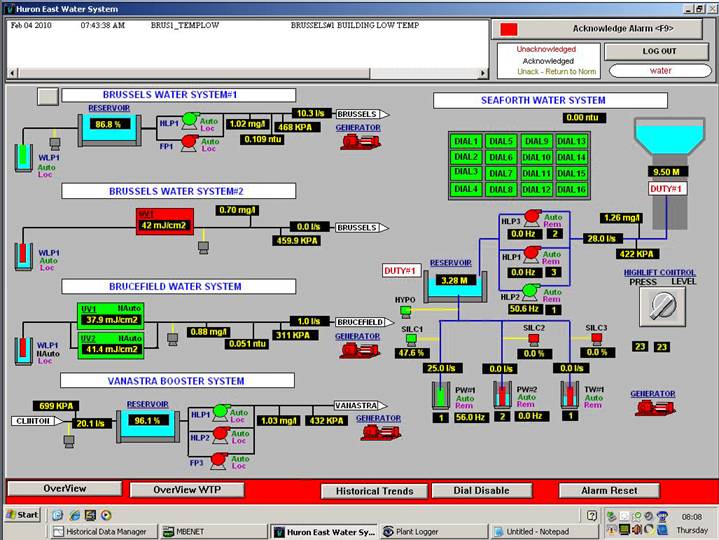Toggle the DIAL1 indicator button
The height and width of the screenshot is (540, 719).
466,142
